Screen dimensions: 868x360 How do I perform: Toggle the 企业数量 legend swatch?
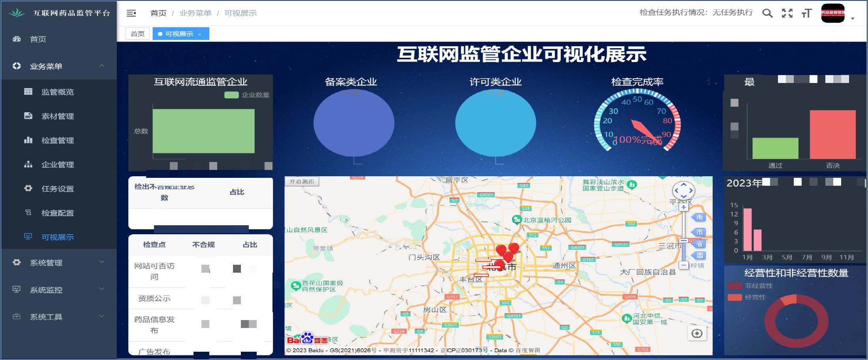coord(231,95)
